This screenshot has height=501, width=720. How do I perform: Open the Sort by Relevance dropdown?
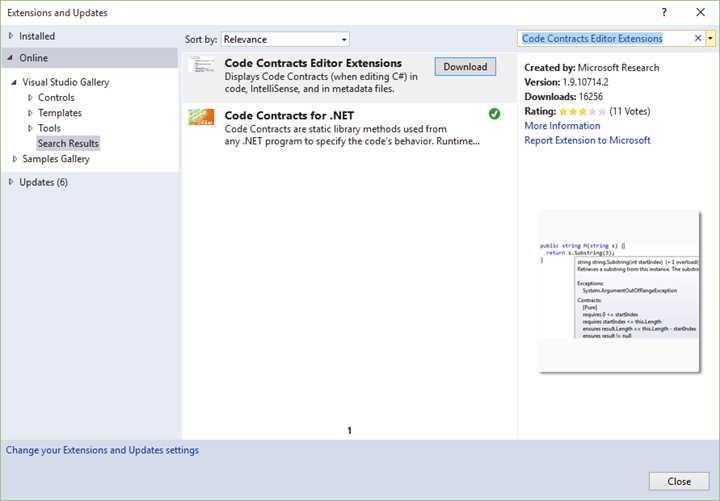click(285, 39)
